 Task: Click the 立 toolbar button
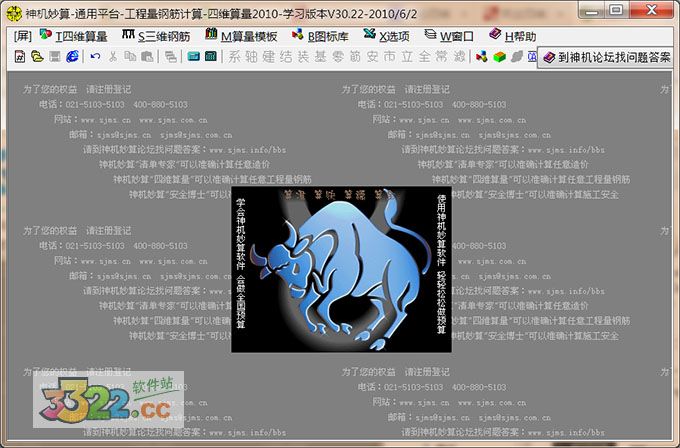tap(407, 56)
